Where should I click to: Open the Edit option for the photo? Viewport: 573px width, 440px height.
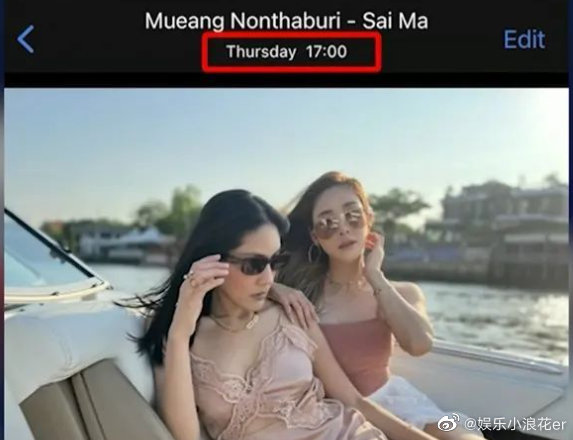[524, 39]
